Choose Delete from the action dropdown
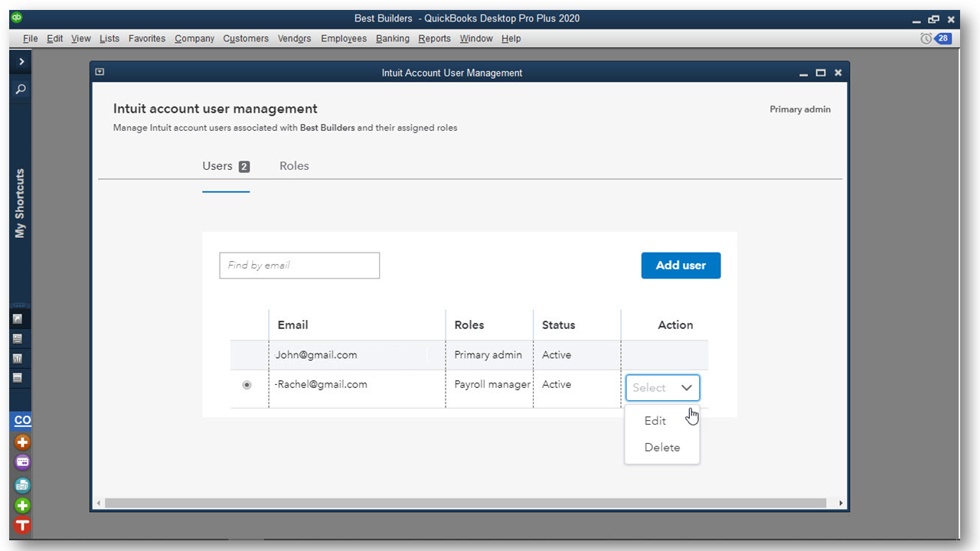The width and height of the screenshot is (980, 551). [x=662, y=448]
